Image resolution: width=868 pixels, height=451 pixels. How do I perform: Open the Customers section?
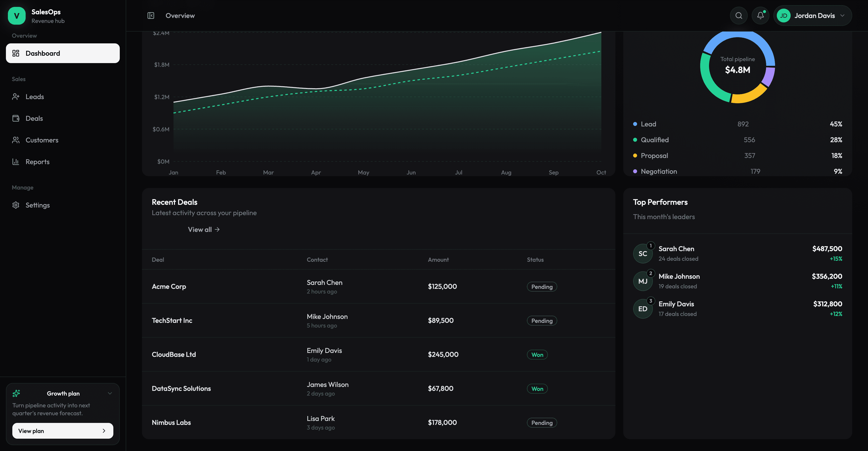(63, 140)
